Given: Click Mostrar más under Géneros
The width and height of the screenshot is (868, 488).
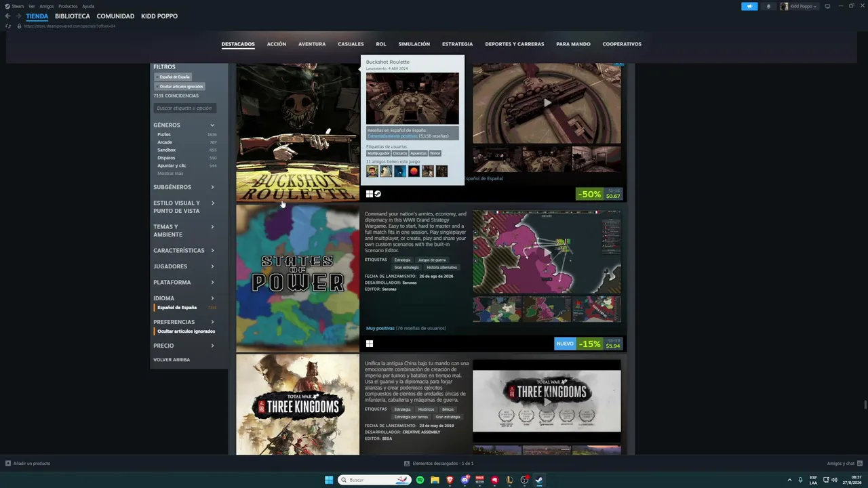Looking at the screenshot, I should point(170,174).
